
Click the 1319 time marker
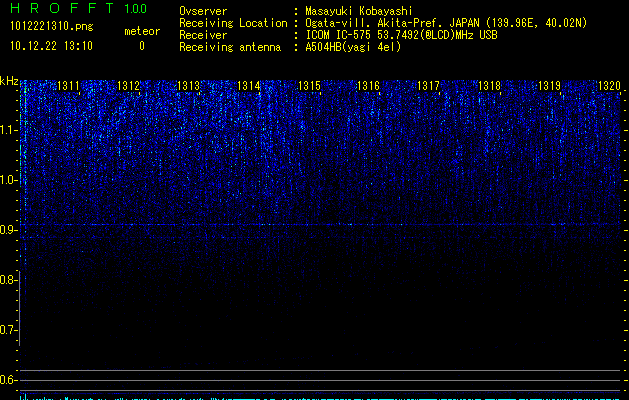pos(549,86)
